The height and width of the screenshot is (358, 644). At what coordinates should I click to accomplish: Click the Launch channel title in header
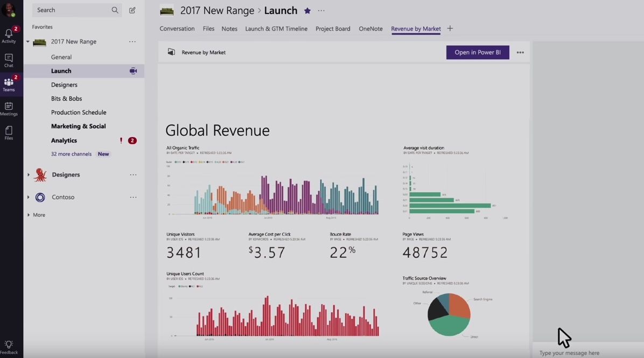pos(281,11)
